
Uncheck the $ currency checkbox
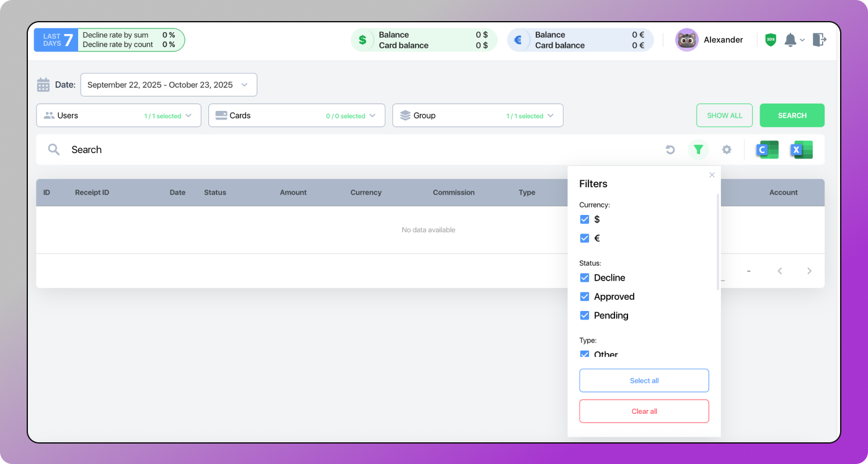click(584, 219)
